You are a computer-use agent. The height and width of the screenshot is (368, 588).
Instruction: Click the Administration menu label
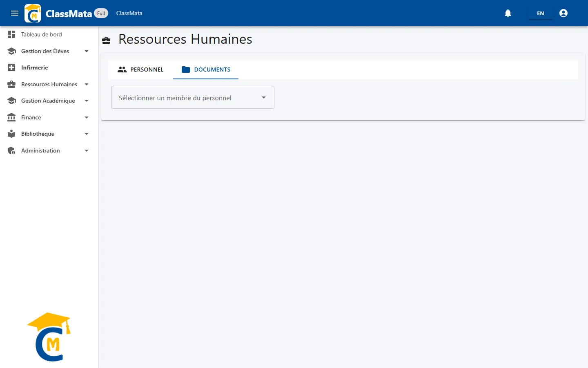pyautogui.click(x=40, y=150)
